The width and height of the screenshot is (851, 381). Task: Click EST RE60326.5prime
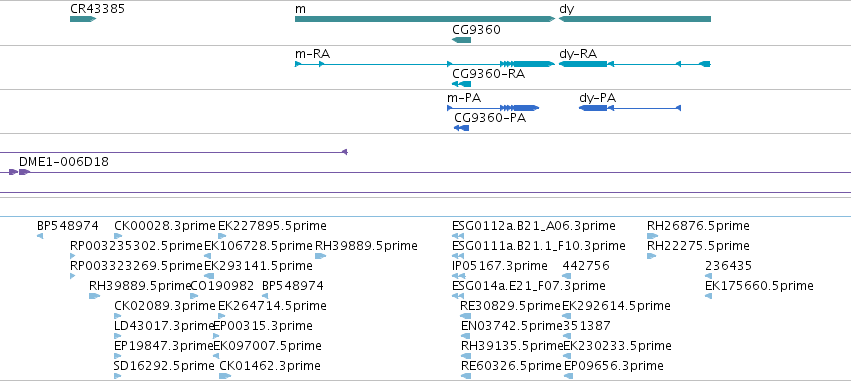[511, 366]
